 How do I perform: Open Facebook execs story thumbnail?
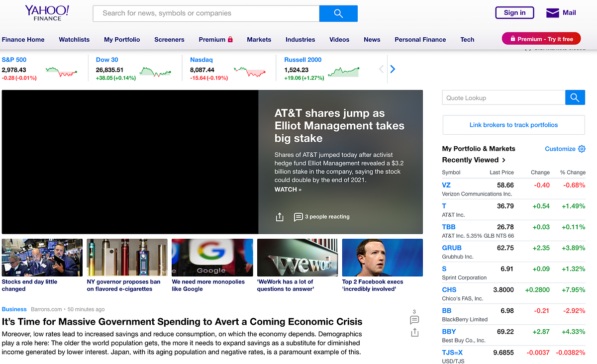(x=383, y=258)
